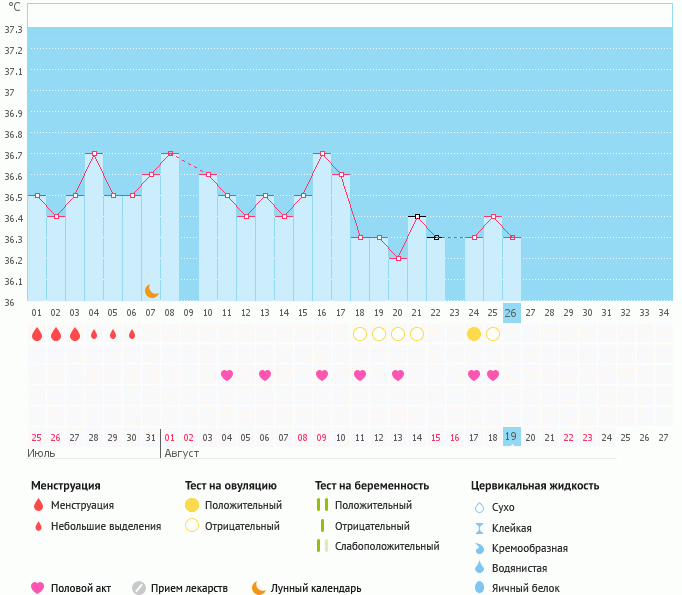
Task: Click the 'Небольшие выделения' legend label
Action: (x=105, y=526)
